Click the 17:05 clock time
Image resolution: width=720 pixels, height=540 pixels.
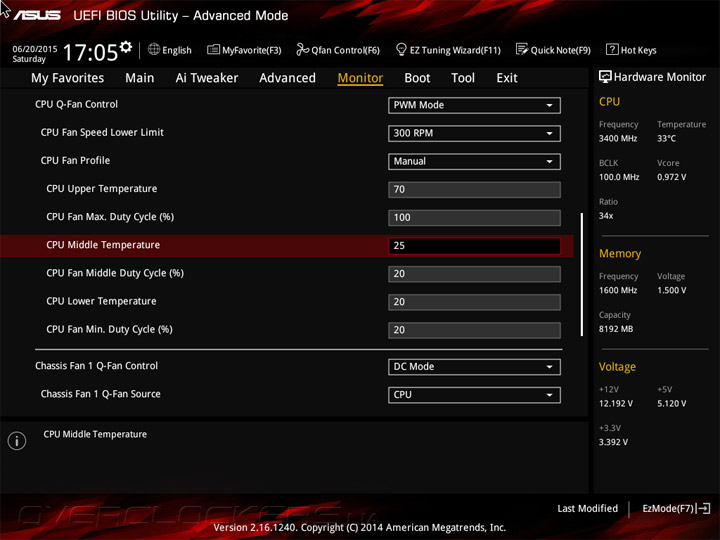(x=90, y=52)
